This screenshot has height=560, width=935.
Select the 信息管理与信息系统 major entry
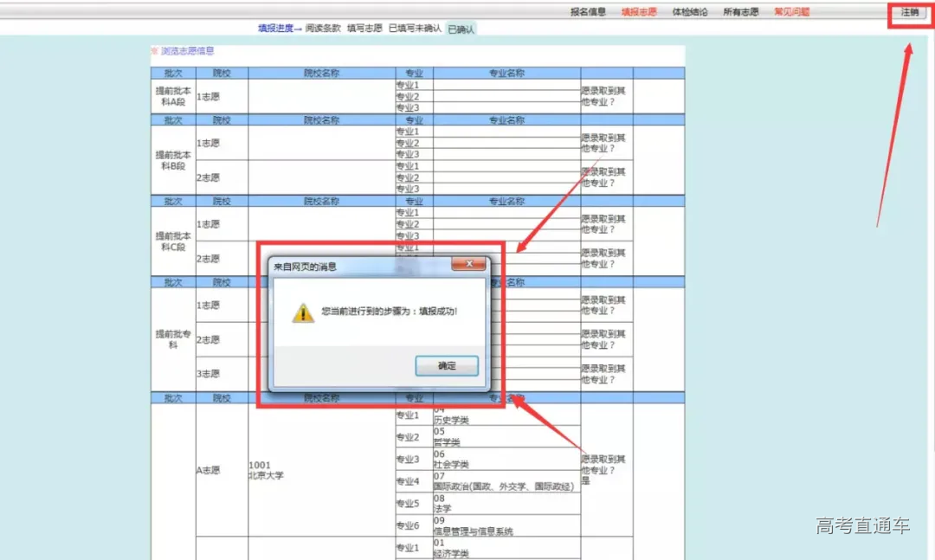[473, 531]
